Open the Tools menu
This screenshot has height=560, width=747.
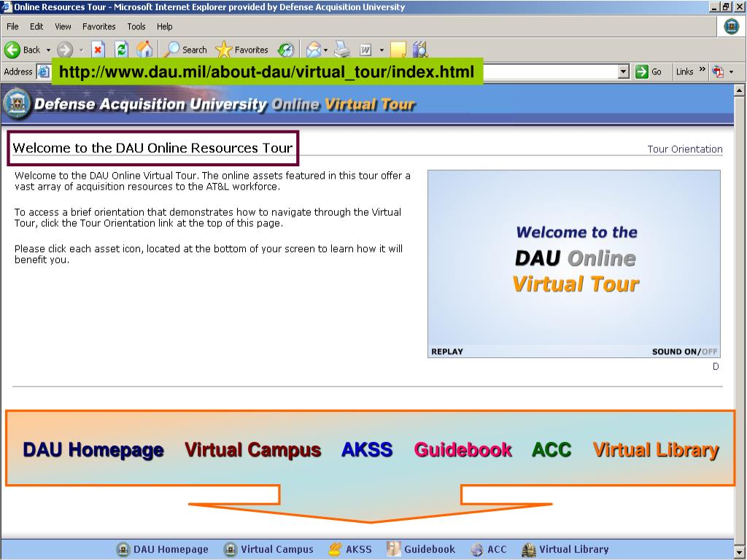coord(136,27)
